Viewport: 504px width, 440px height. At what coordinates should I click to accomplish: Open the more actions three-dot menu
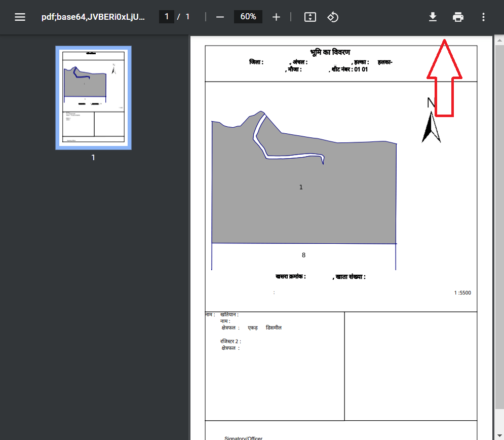(x=483, y=17)
